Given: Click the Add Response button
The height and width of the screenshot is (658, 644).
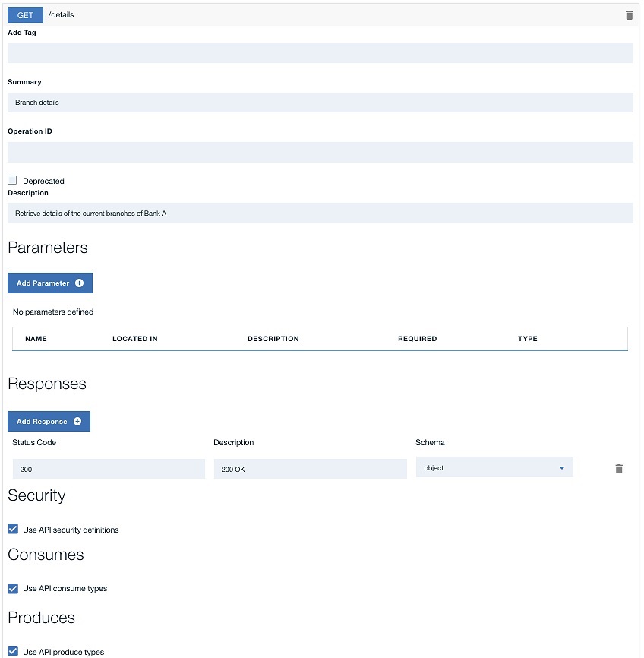Looking at the screenshot, I should pyautogui.click(x=49, y=422).
